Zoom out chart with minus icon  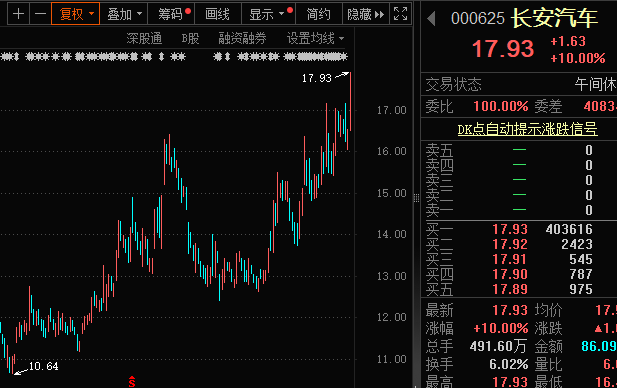pos(40,14)
